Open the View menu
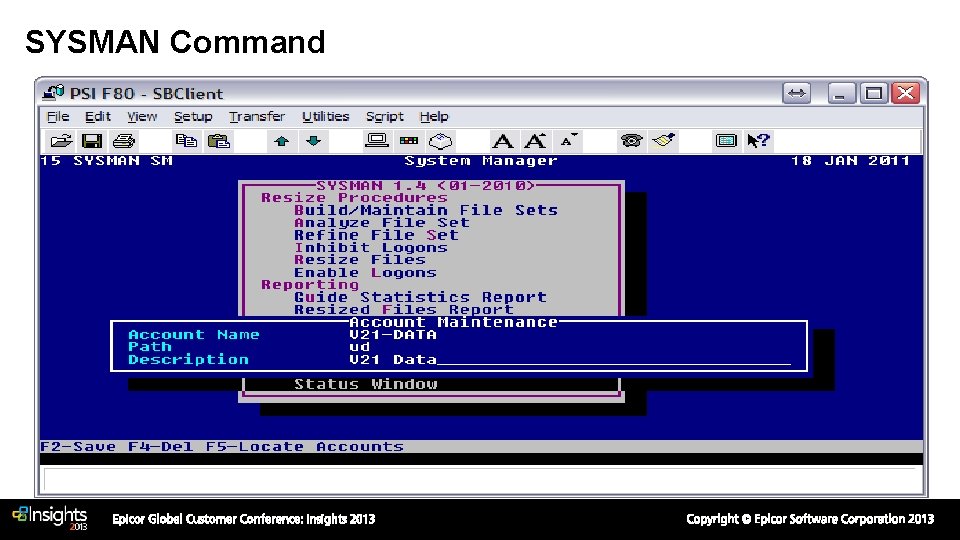This screenshot has height=540, width=960. [142, 116]
